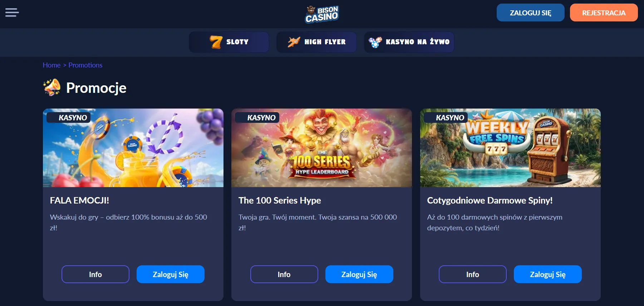Open the hamburger menu icon
The image size is (644, 306).
(x=12, y=13)
